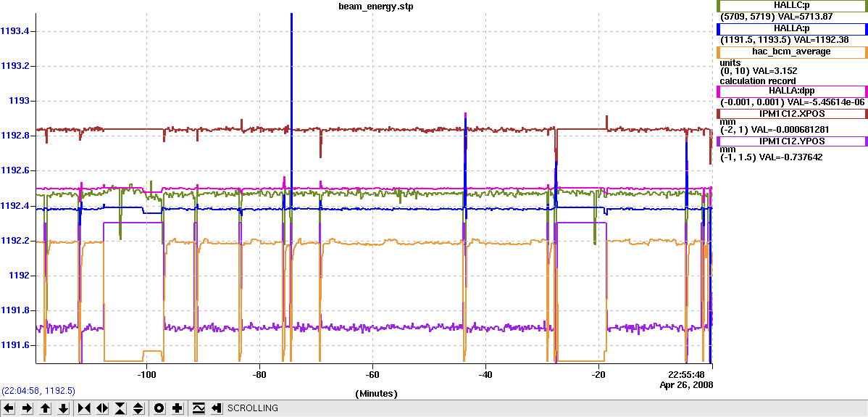This screenshot has width=868, height=417.
Task: Zoom out vertically with the up-down triangles icon
Action: tap(138, 408)
